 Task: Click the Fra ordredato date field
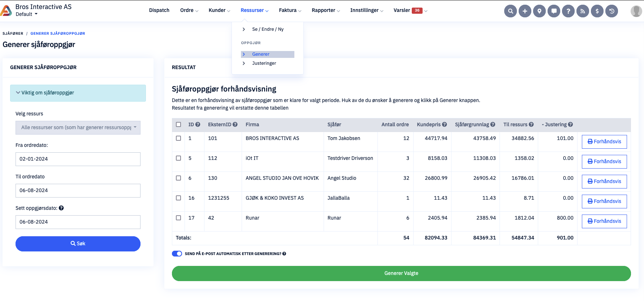(78, 159)
